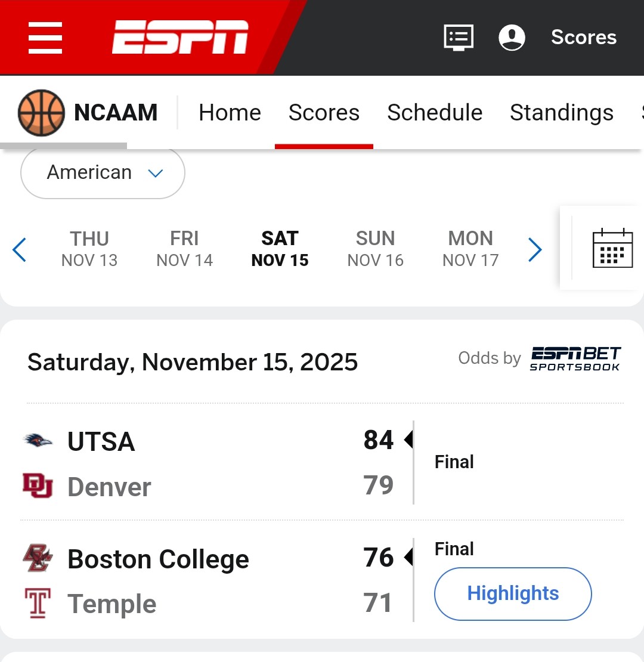The height and width of the screenshot is (662, 644).
Task: Go to the NCAAM Home tab
Action: [230, 113]
